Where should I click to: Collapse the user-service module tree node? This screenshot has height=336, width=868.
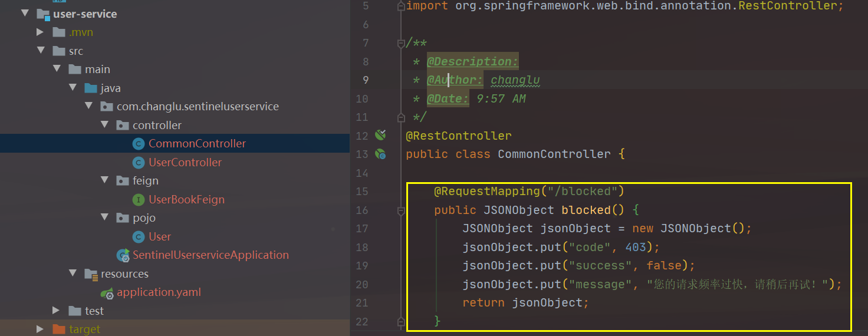pyautogui.click(x=25, y=13)
